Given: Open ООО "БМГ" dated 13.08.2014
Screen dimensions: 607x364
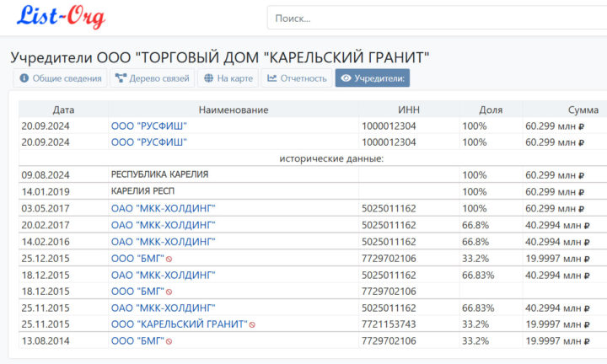Looking at the screenshot, I should pos(137,340).
